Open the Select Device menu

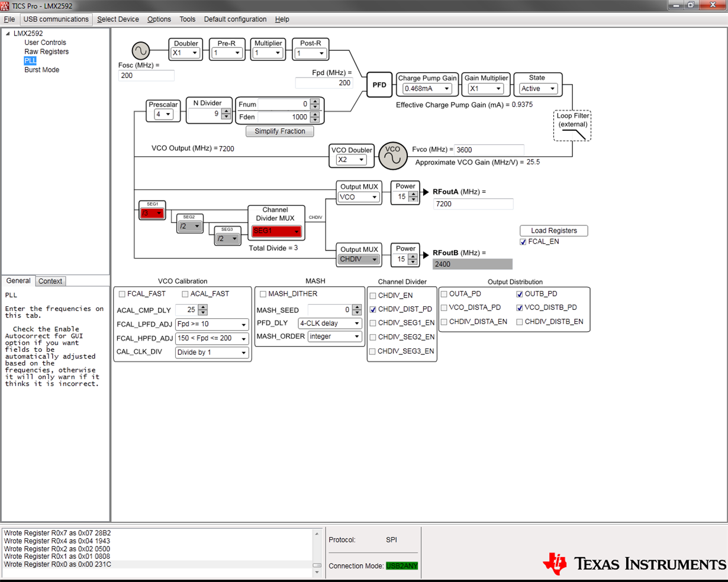point(118,20)
